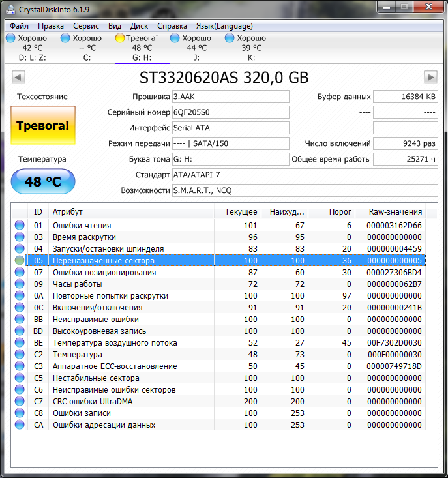
Task: Click the Серийный номер field
Action: tap(230, 112)
